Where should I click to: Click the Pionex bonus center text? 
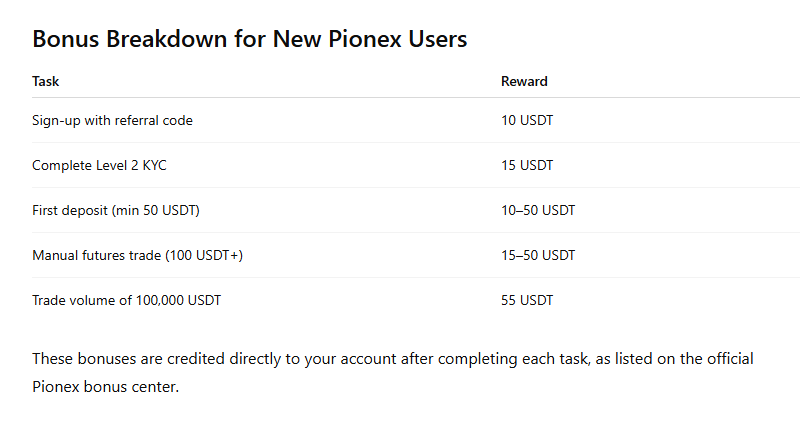click(106, 387)
